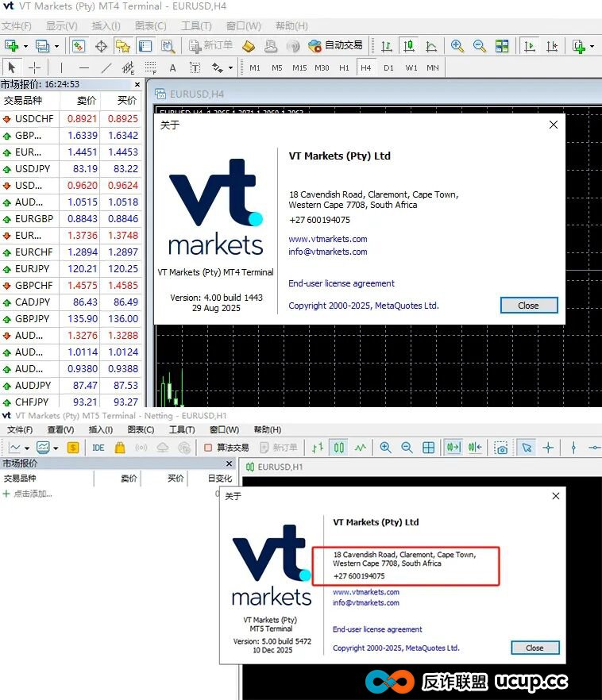Open the 工具(T) menu in MT5

[x=182, y=429]
